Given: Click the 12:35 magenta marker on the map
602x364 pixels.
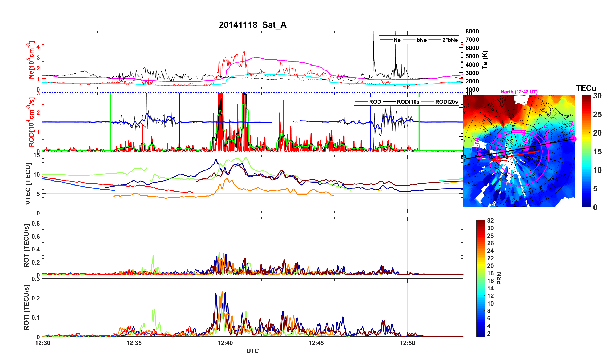Looking at the screenshot, I should coord(549,144).
